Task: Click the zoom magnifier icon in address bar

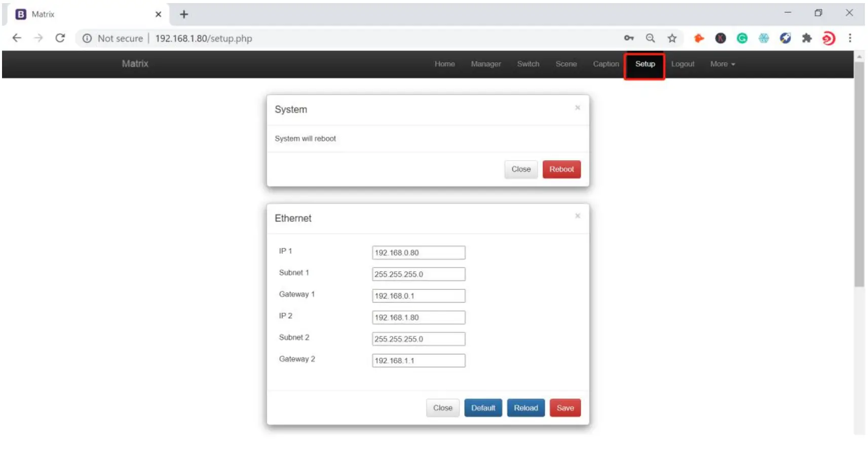Action: [x=651, y=38]
